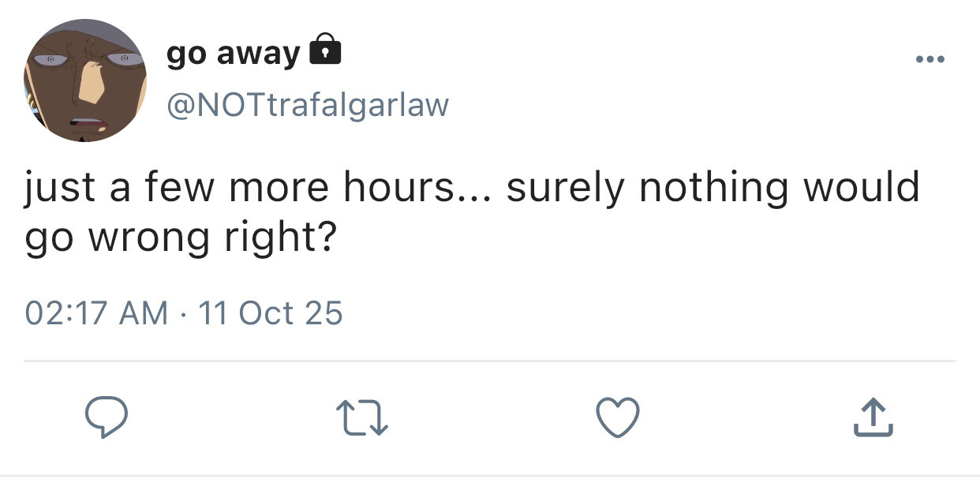Viewport: 980px width, 490px height.
Task: Open the "go away" display name
Action: pos(233,54)
